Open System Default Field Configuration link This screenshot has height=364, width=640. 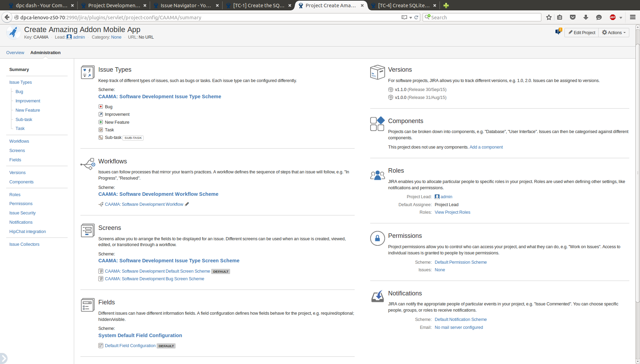[140, 335]
